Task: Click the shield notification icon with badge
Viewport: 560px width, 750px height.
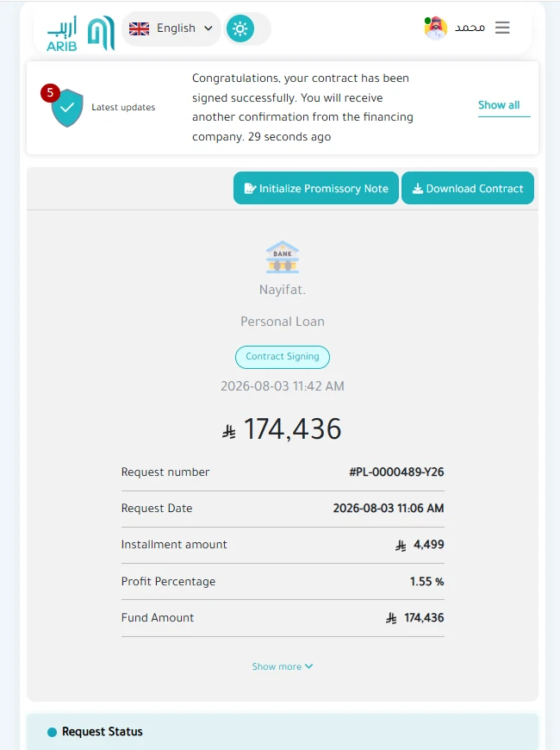Action: (67, 108)
